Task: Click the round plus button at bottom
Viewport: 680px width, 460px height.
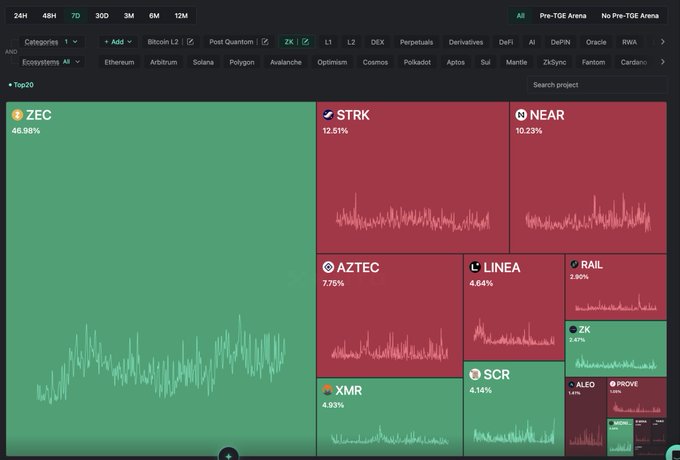Action: (x=229, y=455)
